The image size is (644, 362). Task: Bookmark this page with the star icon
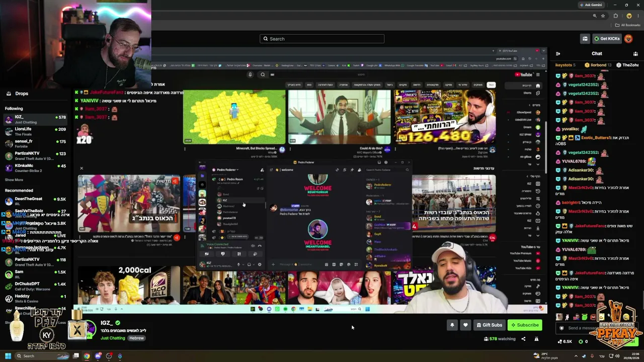603,16
